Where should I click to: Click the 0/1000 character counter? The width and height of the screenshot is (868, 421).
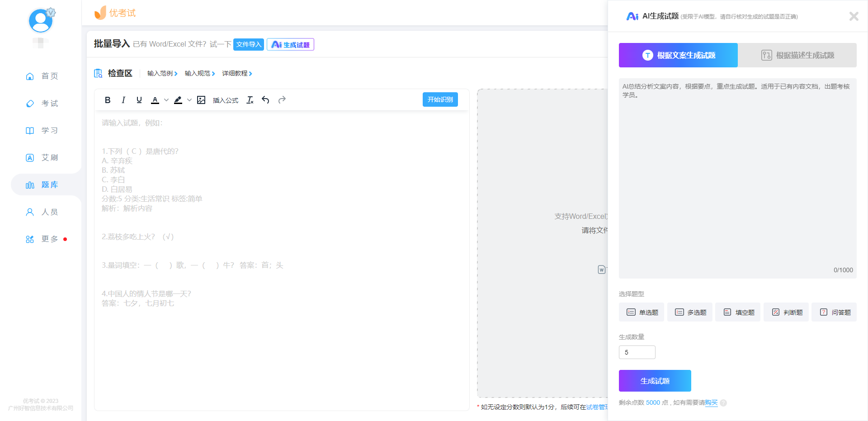coord(843,270)
